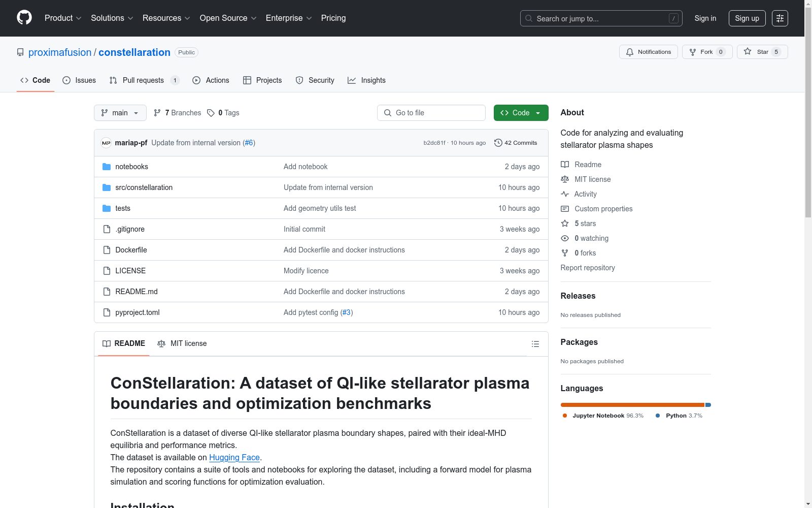
Task: Click the Dockerfile file icon
Action: [x=107, y=250]
